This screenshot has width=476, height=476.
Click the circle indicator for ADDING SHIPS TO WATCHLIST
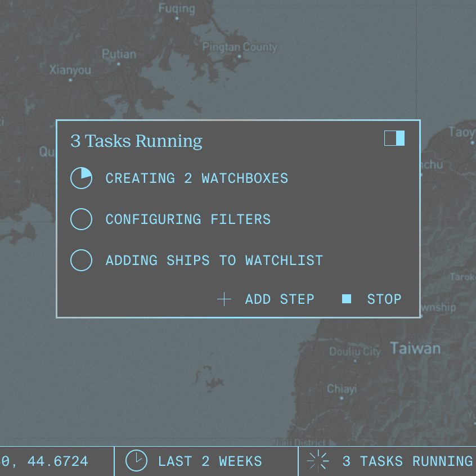point(81,260)
